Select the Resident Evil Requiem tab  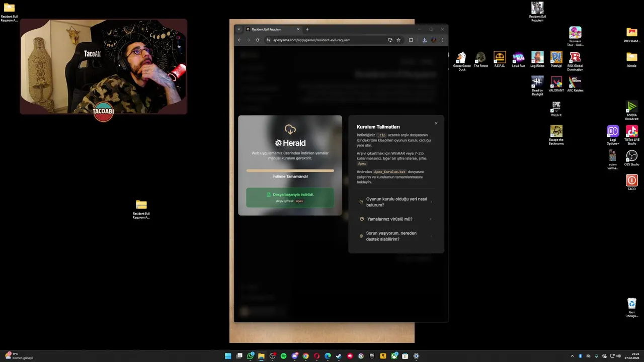[x=273, y=29]
